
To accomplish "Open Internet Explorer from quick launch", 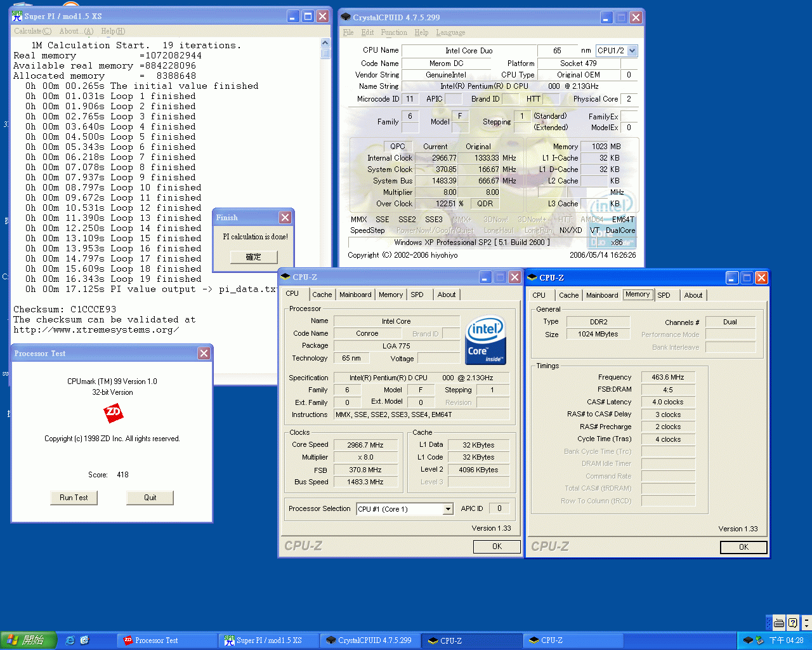I will coord(70,640).
